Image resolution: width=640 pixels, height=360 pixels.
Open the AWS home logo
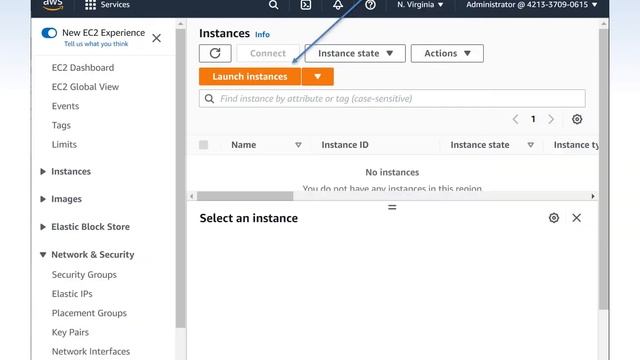[53, 5]
